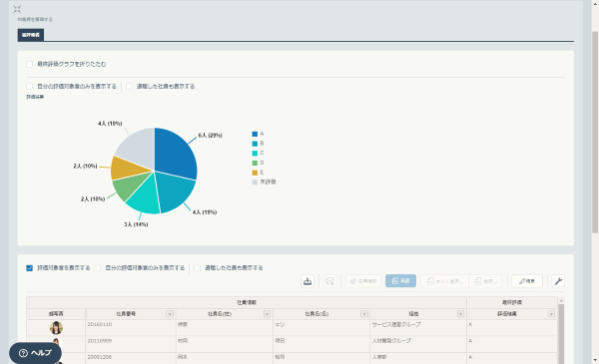Click the blue A legend color swatch
The width and height of the screenshot is (599, 364).
click(x=255, y=134)
